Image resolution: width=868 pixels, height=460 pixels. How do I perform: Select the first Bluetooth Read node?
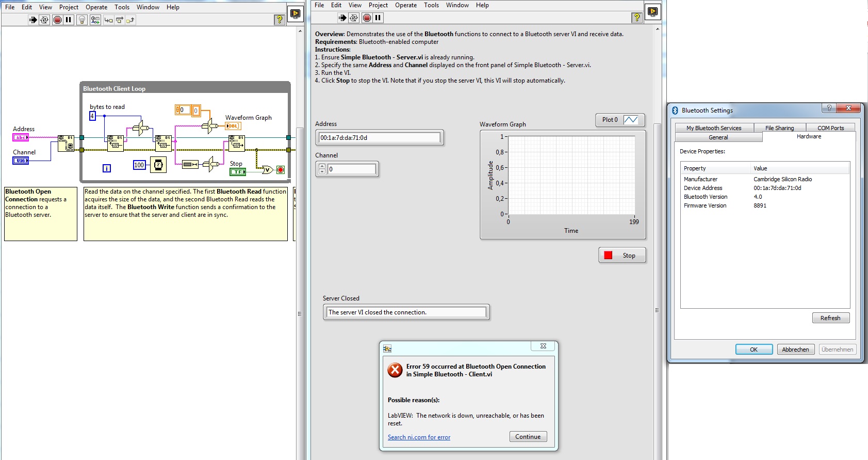click(116, 143)
